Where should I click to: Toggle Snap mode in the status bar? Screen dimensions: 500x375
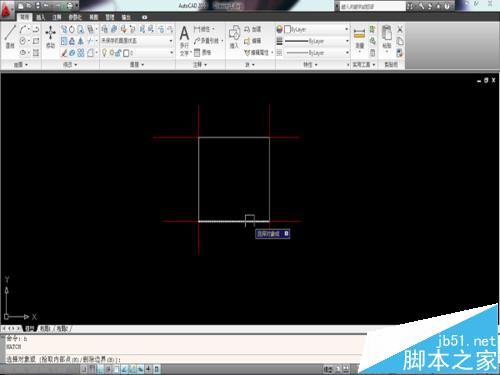coord(84,369)
